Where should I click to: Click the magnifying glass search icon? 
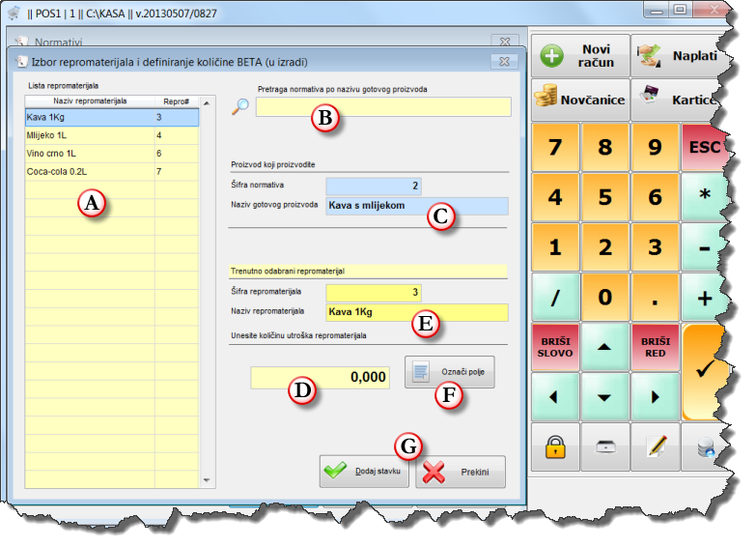click(240, 106)
